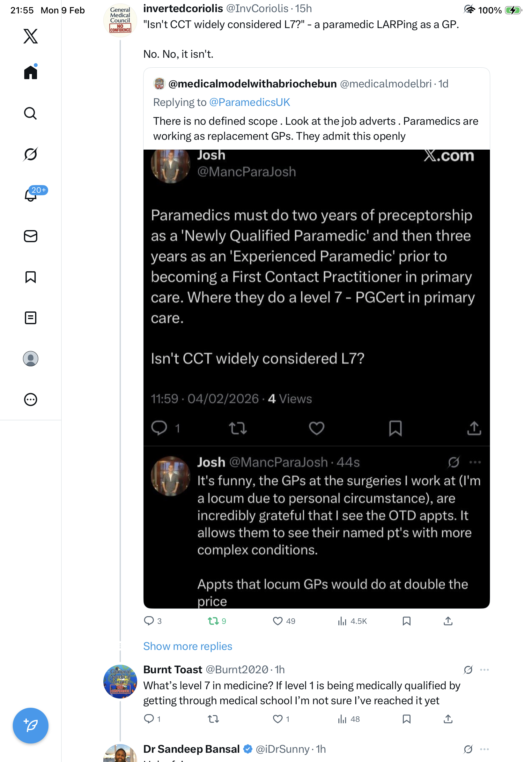The height and width of the screenshot is (762, 532).
Task: Open the Search page in sidebar
Action: click(x=31, y=114)
